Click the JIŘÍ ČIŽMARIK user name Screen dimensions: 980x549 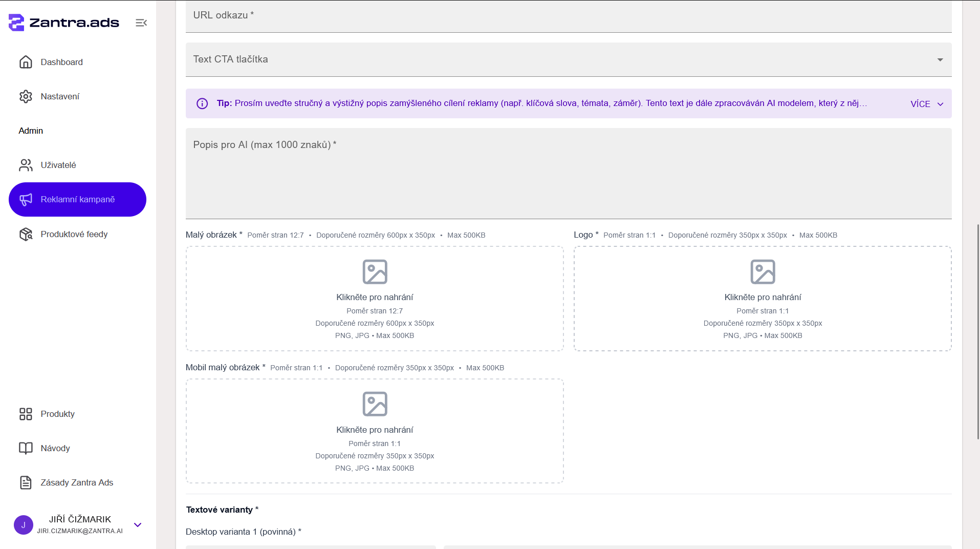point(80,519)
